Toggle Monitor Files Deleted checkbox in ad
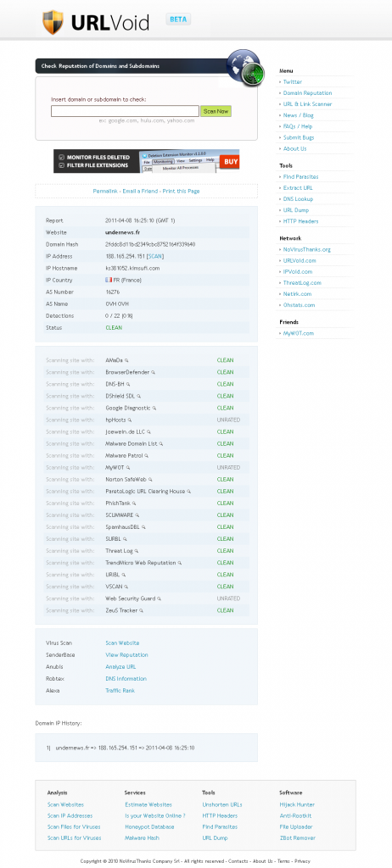The width and height of the screenshot is (392, 868). pyautogui.click(x=62, y=157)
